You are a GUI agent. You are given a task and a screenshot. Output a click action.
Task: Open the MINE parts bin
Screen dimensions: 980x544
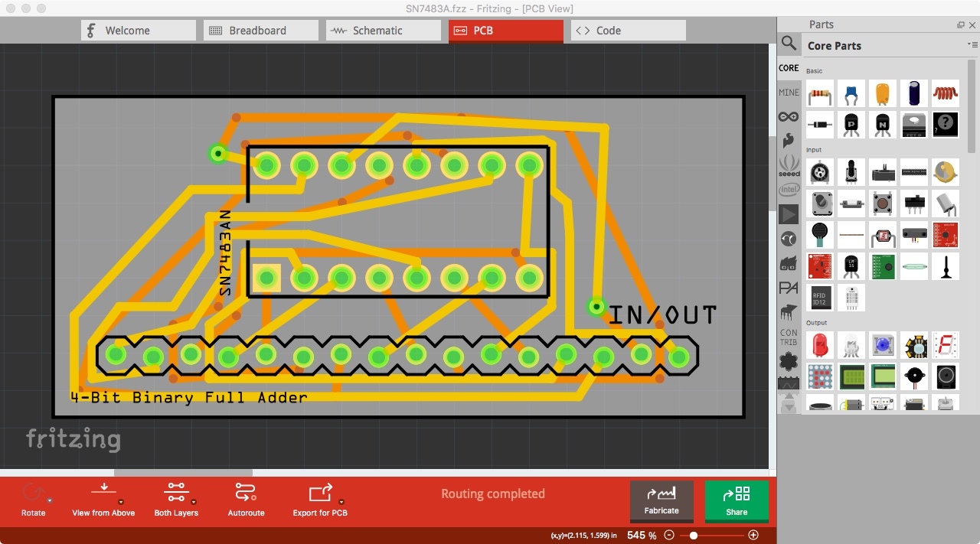pos(789,92)
